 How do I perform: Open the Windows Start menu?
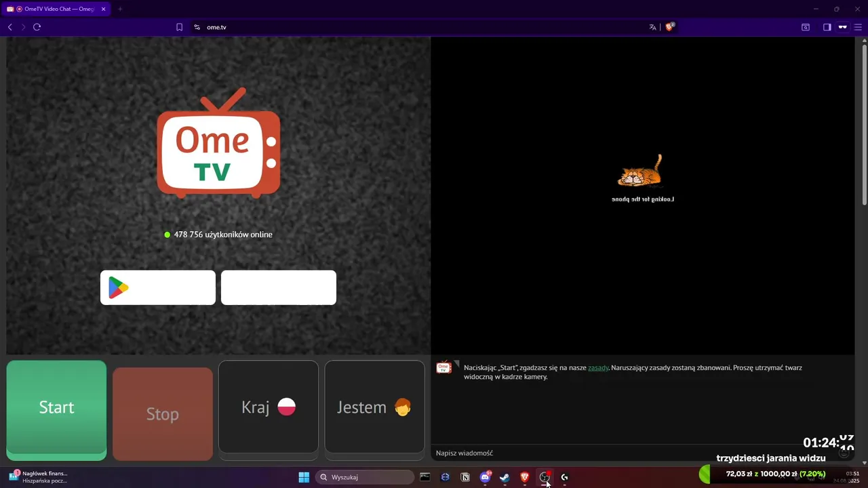[x=304, y=477]
